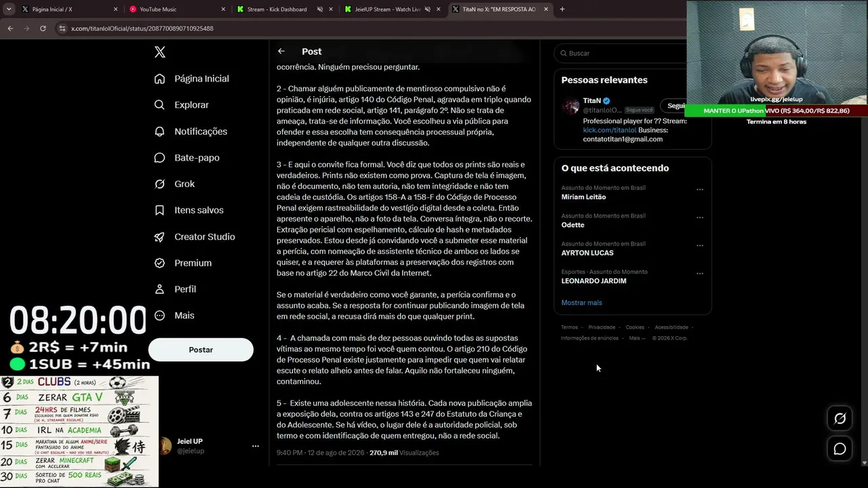The width and height of the screenshot is (868, 488).
Task: Open a new browser tab
Action: coord(562,9)
